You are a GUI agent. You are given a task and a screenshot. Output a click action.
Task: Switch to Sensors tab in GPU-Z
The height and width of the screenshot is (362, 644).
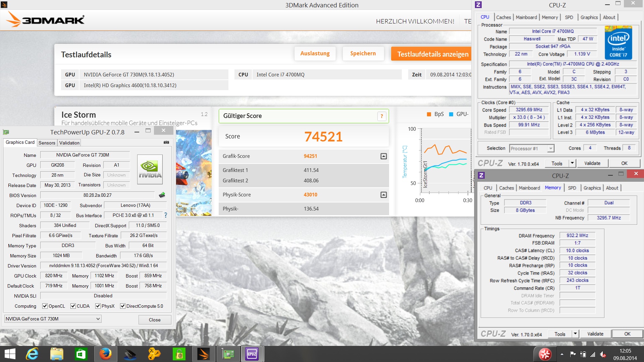47,143
